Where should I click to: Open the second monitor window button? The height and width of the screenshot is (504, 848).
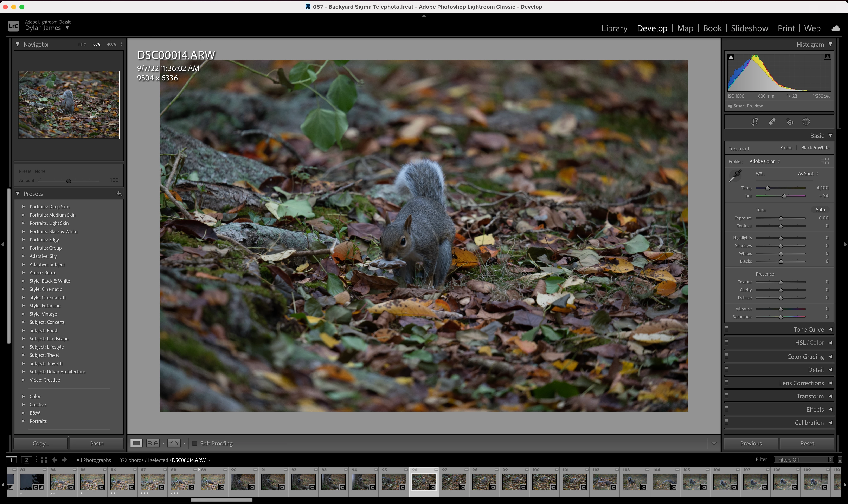[x=26, y=460]
